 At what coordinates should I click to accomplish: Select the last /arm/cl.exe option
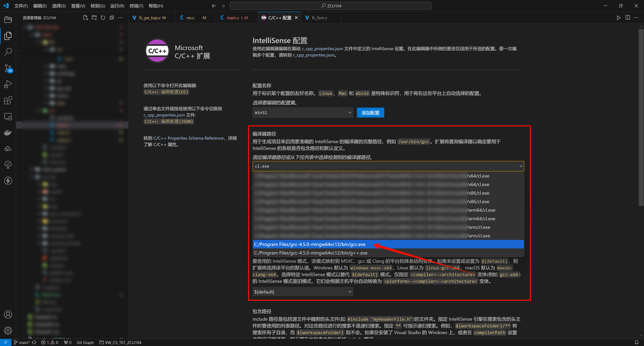click(388, 236)
